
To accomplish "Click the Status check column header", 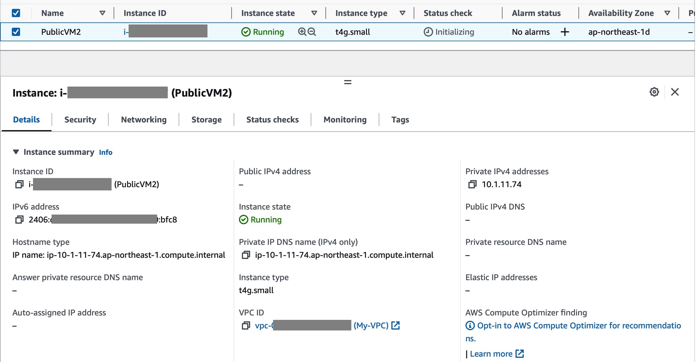I will [448, 13].
